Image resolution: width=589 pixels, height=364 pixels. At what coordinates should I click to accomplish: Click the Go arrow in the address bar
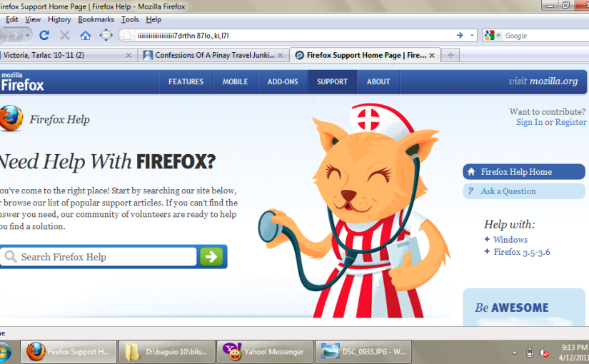tap(459, 35)
